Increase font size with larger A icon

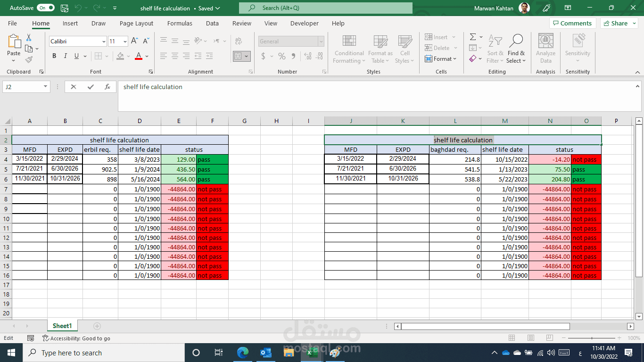[134, 41]
